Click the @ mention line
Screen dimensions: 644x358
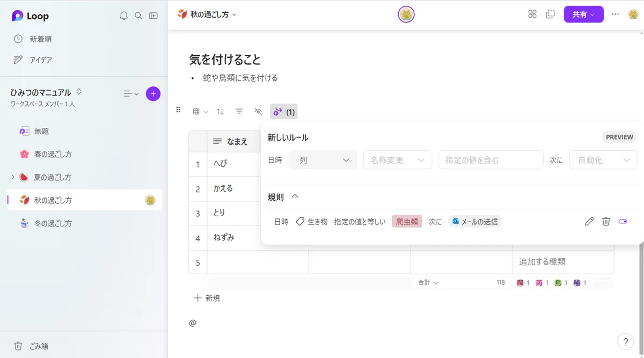click(x=193, y=323)
